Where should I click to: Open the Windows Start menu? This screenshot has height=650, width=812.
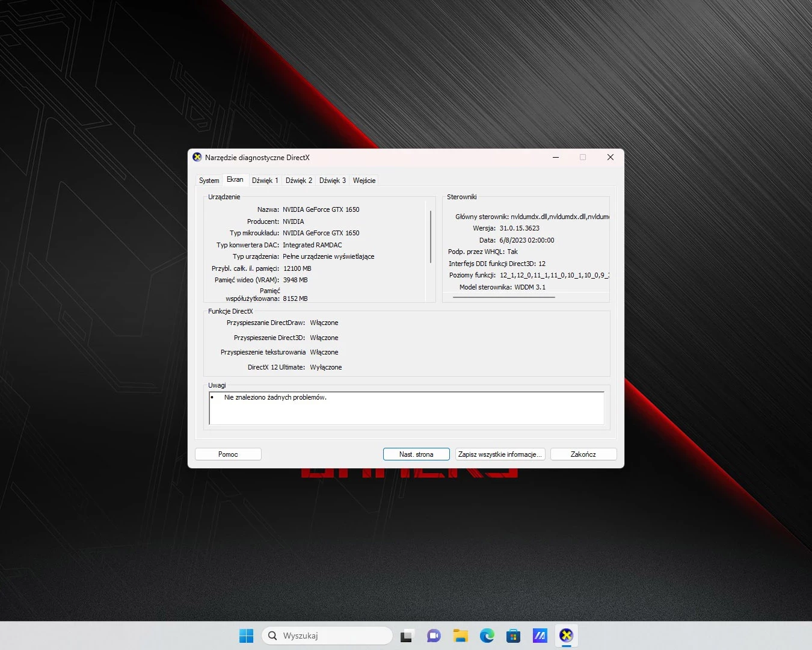pos(246,636)
